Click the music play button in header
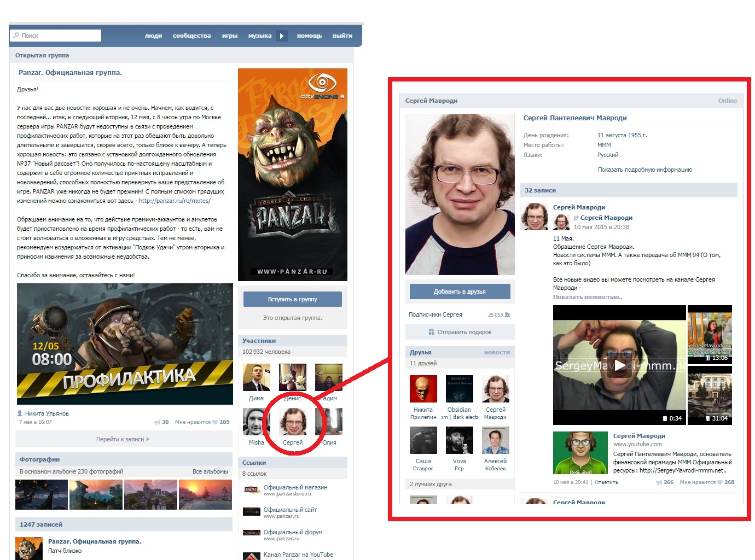The height and width of the screenshot is (560, 755). click(281, 36)
